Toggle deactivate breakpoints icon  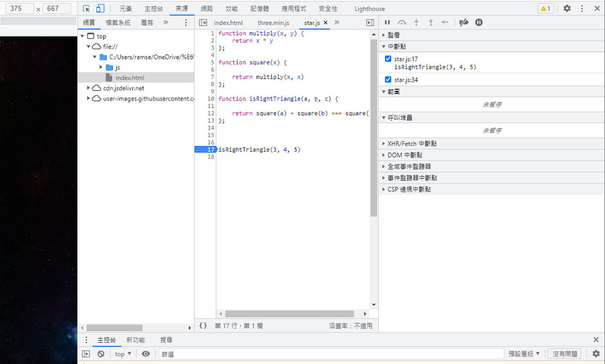[464, 22]
